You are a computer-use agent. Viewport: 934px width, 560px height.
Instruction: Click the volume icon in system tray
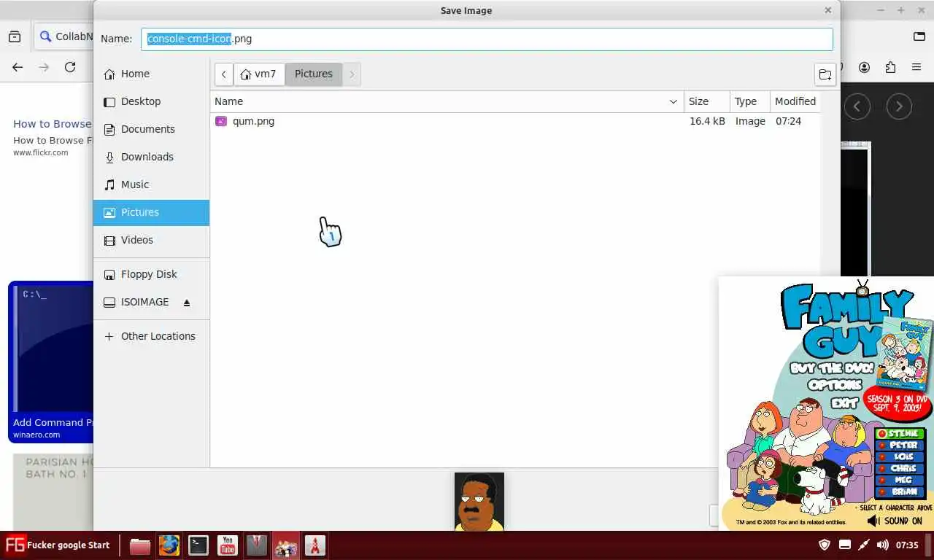point(882,545)
